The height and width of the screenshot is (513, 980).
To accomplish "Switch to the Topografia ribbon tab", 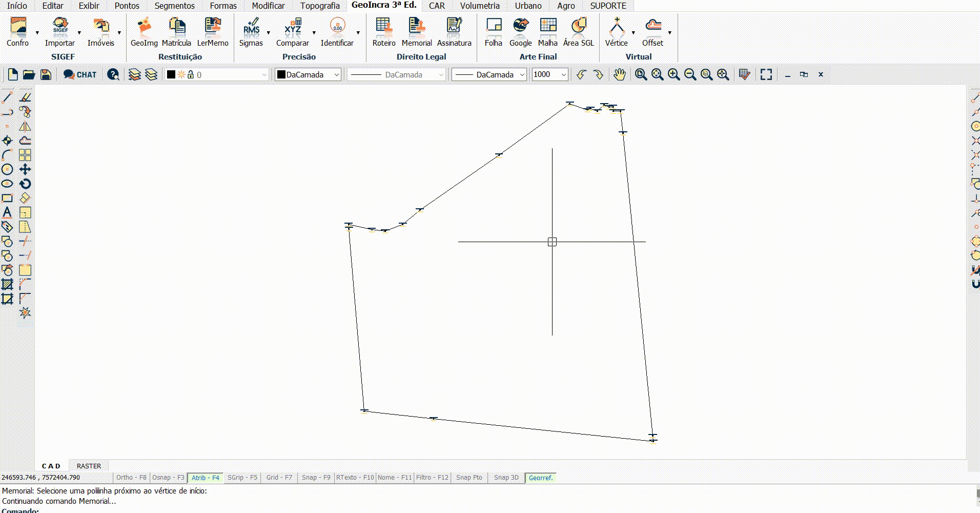I will click(320, 6).
